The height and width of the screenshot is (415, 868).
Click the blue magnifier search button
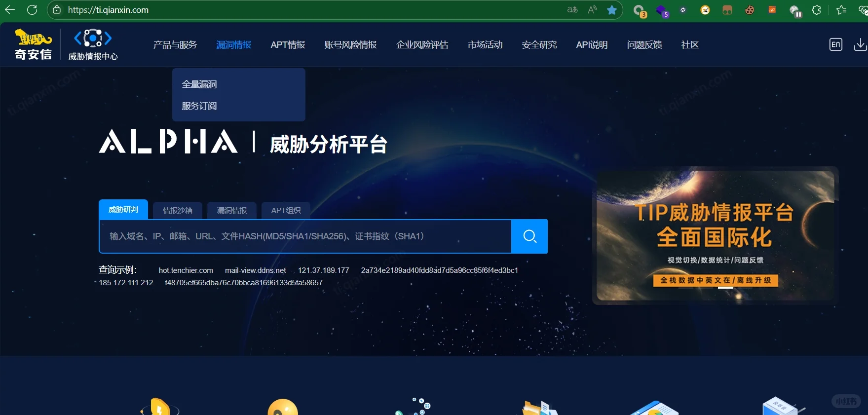tap(529, 236)
